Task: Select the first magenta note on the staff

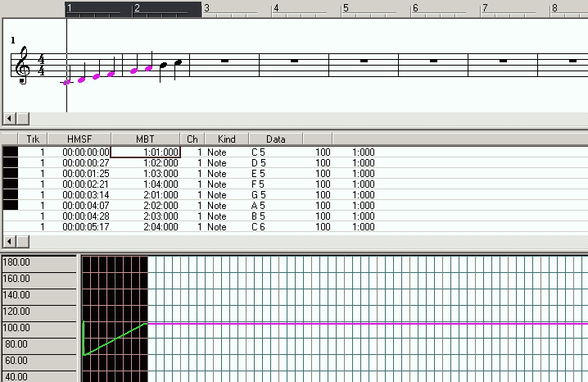Action: 67,82
